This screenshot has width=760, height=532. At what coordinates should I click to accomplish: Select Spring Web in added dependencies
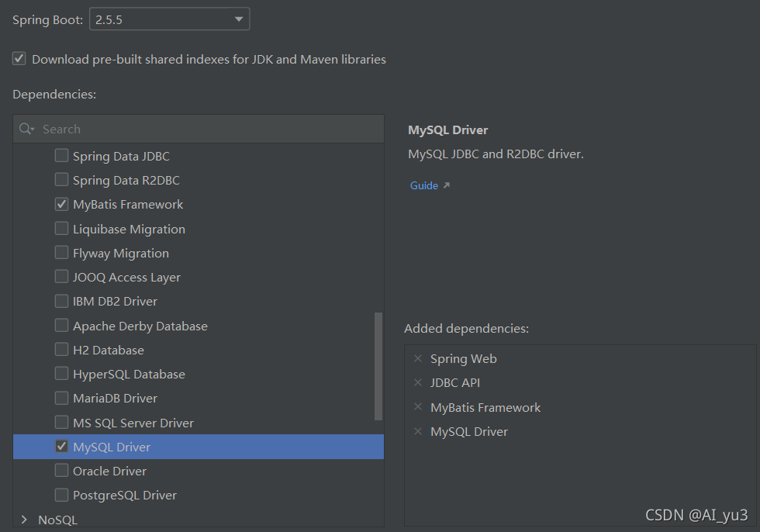coord(464,359)
